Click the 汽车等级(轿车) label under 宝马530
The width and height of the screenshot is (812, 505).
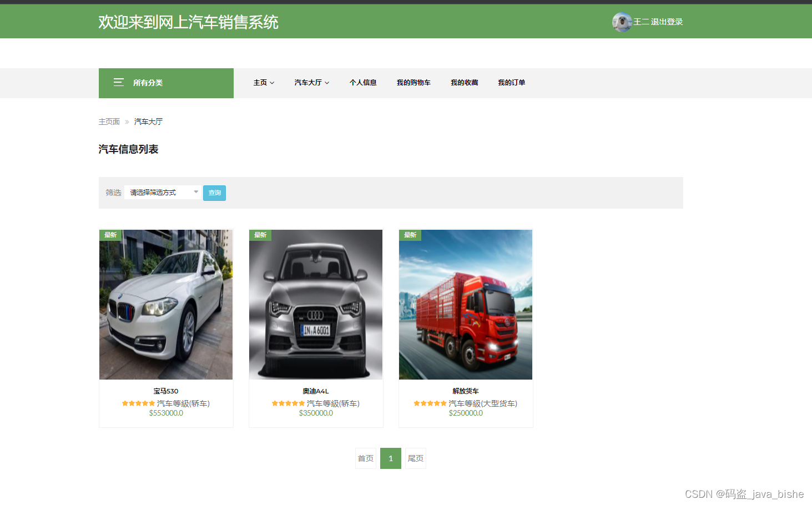coord(183,403)
